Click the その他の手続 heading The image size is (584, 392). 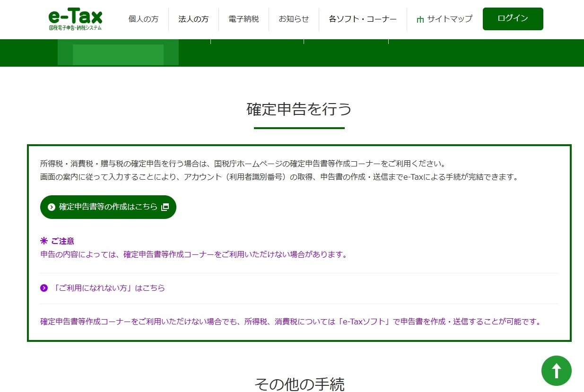(299, 384)
